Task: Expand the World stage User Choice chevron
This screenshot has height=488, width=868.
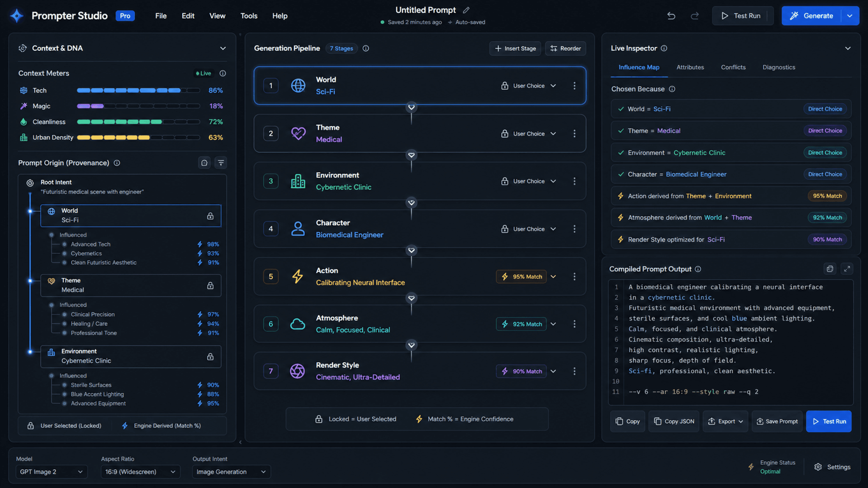Action: pyautogui.click(x=553, y=86)
